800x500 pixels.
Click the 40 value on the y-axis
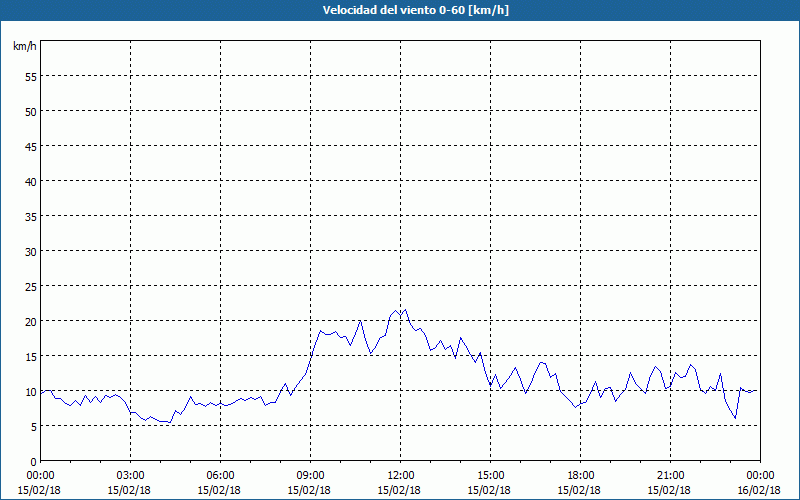(31, 182)
